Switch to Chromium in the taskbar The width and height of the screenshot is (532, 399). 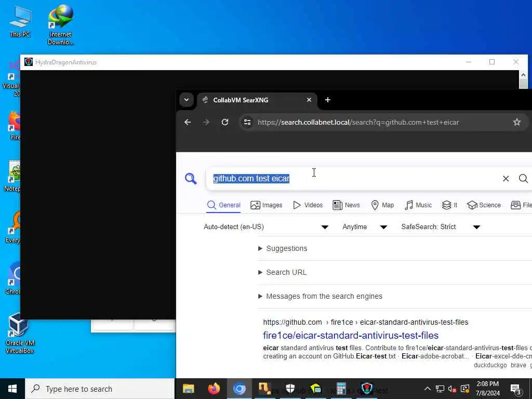pyautogui.click(x=239, y=389)
